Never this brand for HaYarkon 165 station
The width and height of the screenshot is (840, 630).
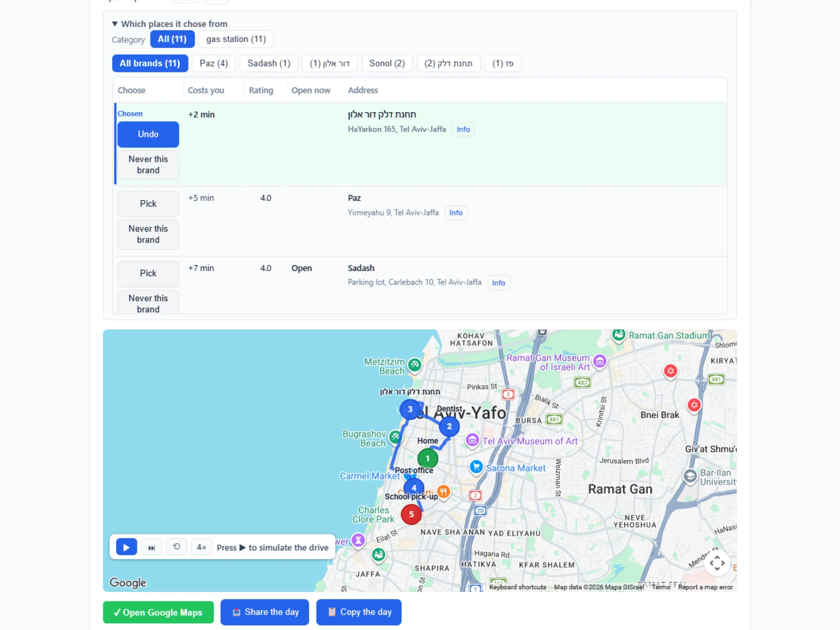point(148,165)
